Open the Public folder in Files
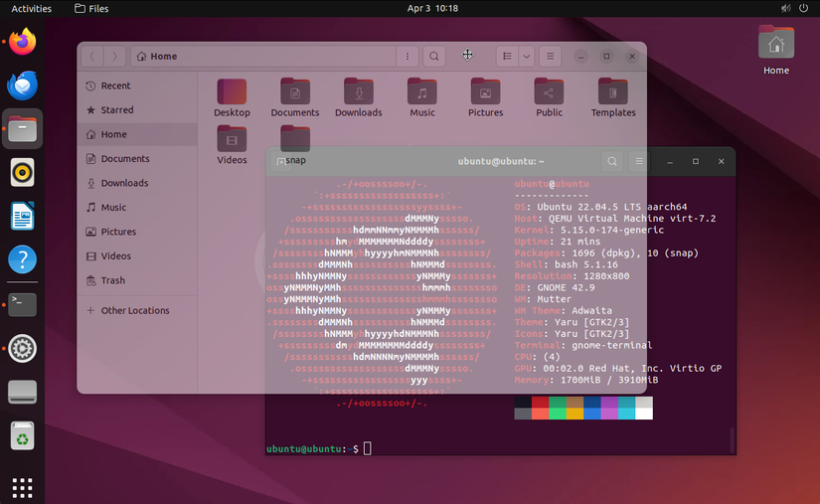The height and width of the screenshot is (504, 820). pos(549,97)
